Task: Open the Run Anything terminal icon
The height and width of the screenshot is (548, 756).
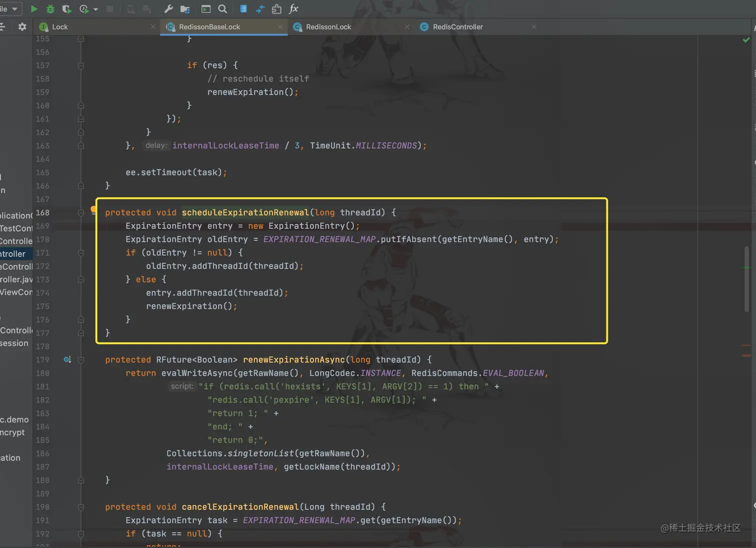Action: click(x=205, y=9)
